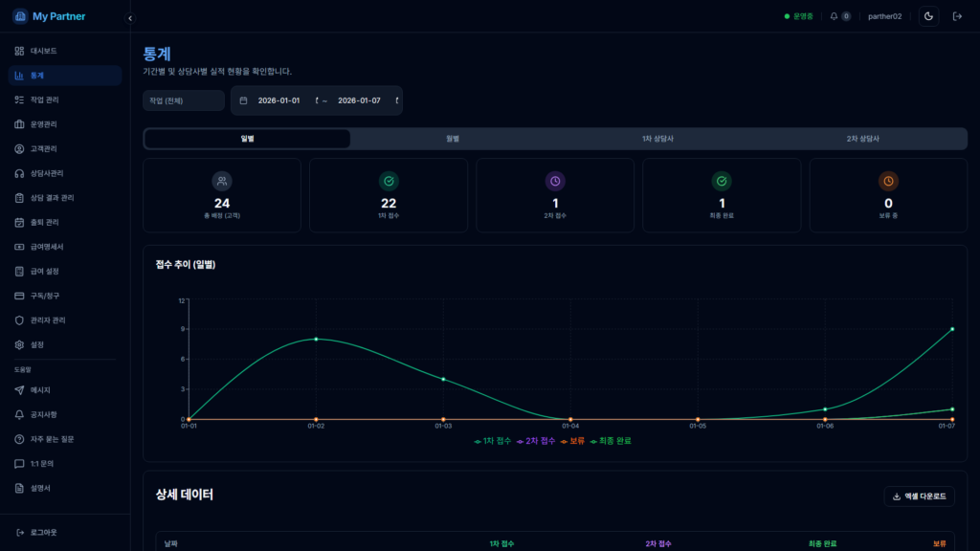Toggle the 1차 접수 series in chart legend

coord(493,441)
